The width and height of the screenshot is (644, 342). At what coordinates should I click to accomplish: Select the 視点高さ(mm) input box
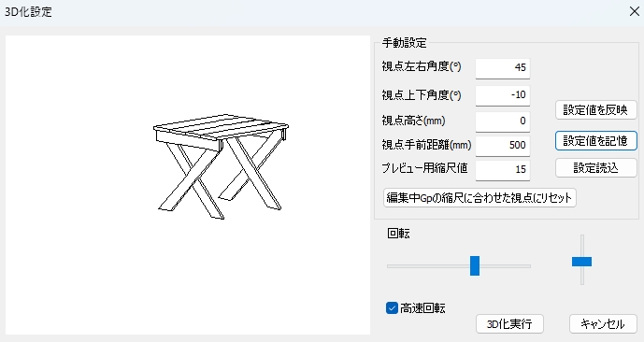pos(503,121)
